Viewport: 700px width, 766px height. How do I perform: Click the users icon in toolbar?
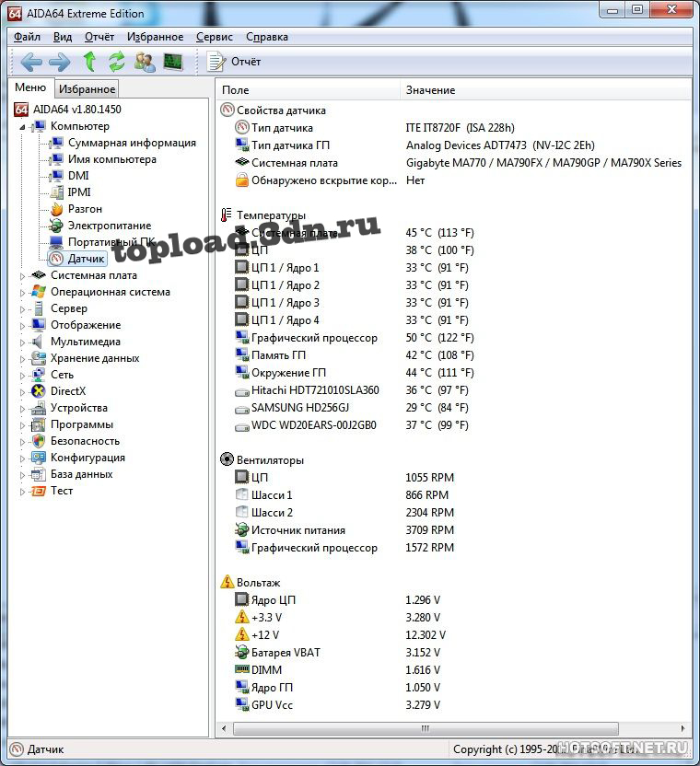145,62
